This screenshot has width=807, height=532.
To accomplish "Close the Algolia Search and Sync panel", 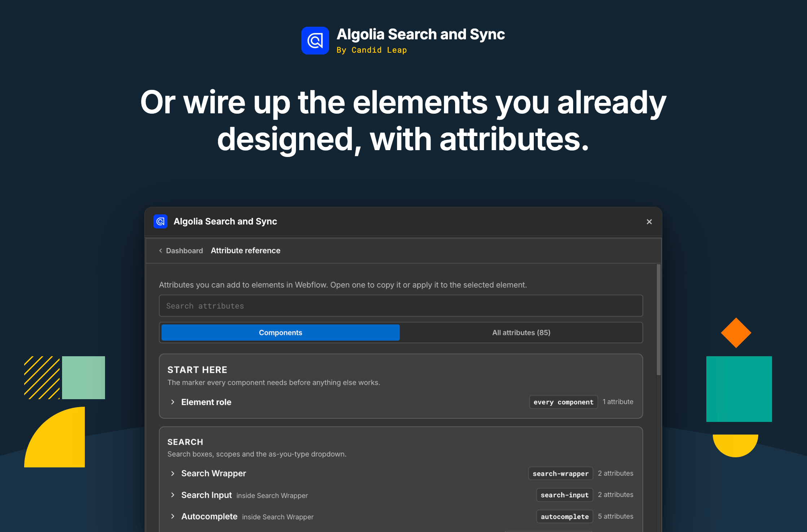I will point(649,222).
